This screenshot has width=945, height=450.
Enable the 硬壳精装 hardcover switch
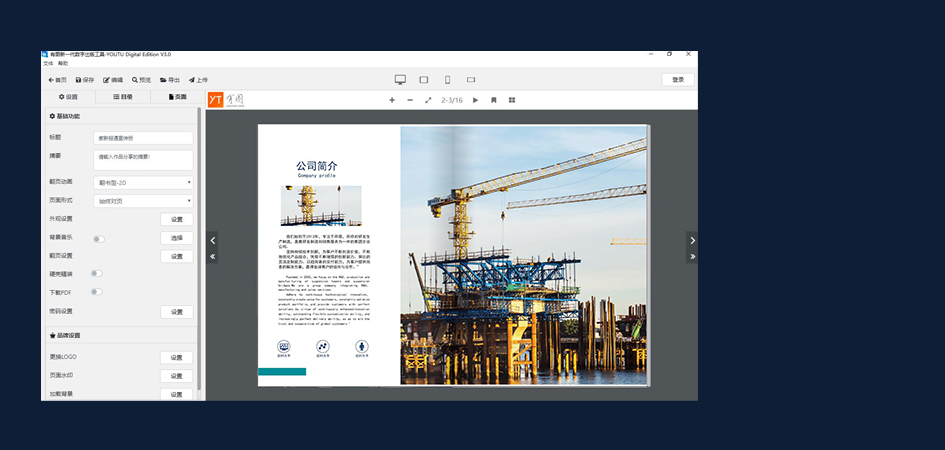pos(96,273)
